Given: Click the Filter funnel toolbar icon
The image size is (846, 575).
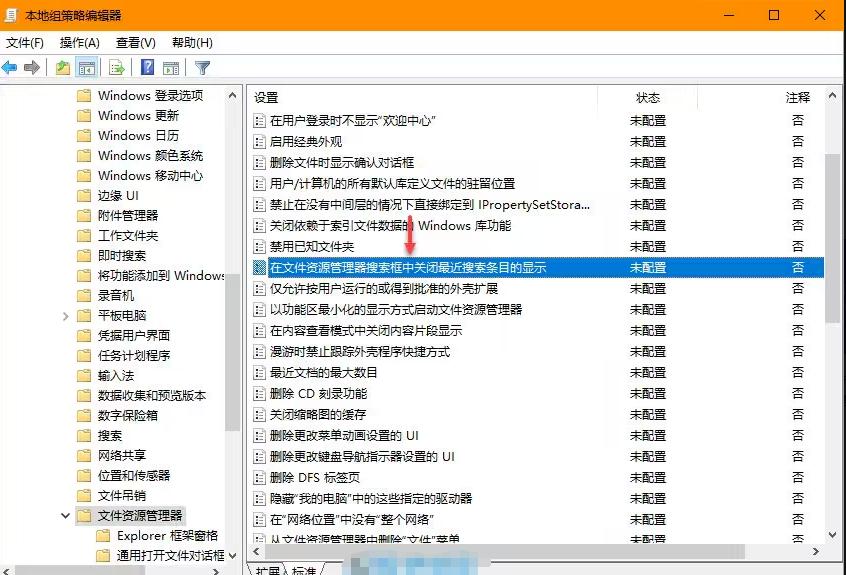Looking at the screenshot, I should click(202, 67).
